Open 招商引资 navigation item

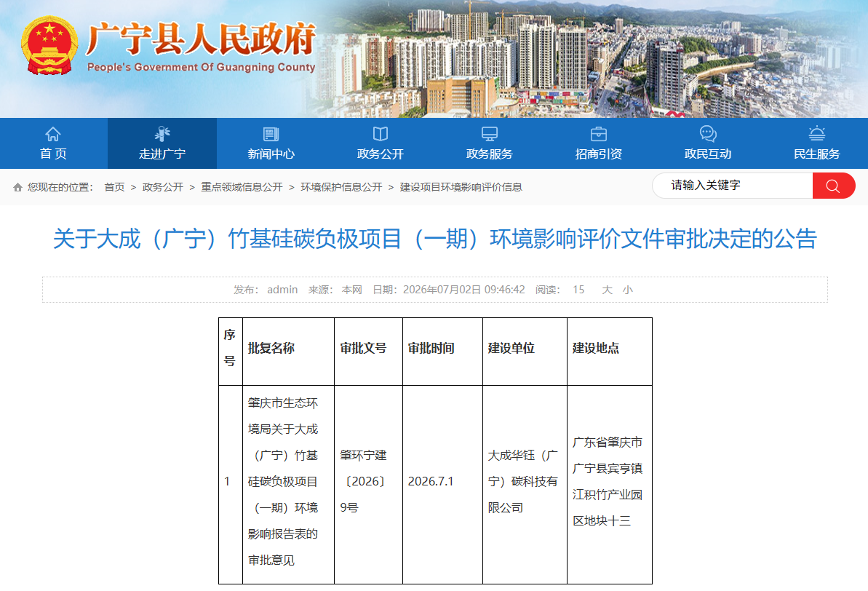point(598,143)
